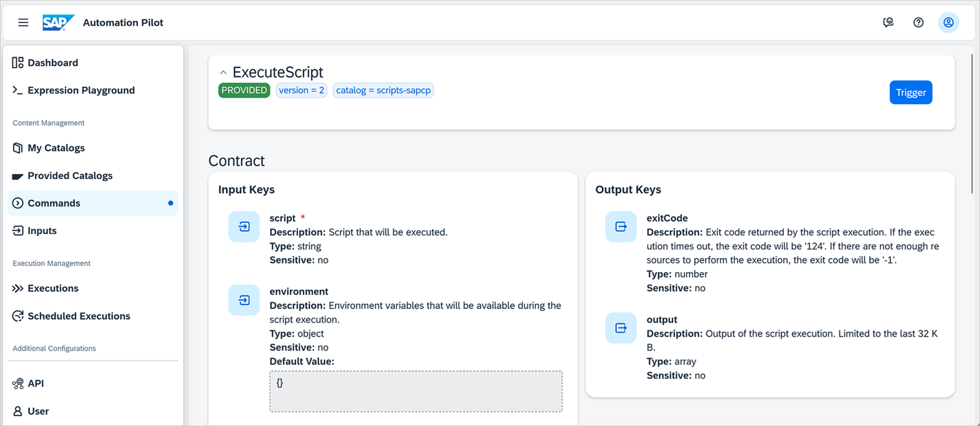Viewport: 980px width, 426px height.
Task: Click the 'output' key name
Action: (x=662, y=320)
